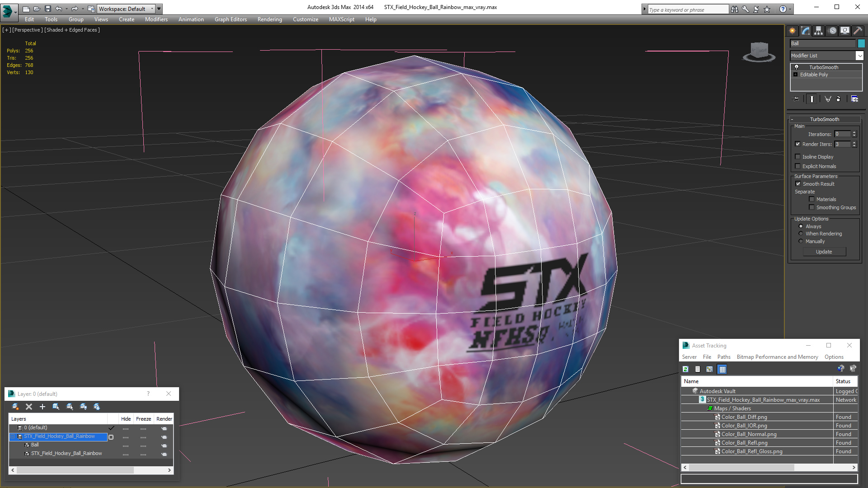Select the Always update option
The width and height of the screenshot is (868, 488).
[801, 226]
